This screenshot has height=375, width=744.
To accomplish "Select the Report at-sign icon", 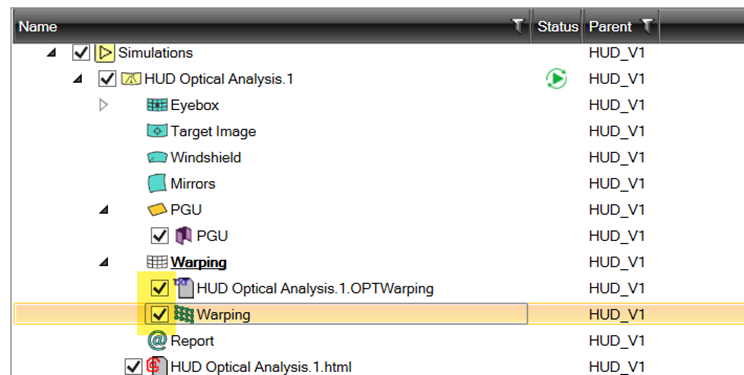I will click(157, 340).
